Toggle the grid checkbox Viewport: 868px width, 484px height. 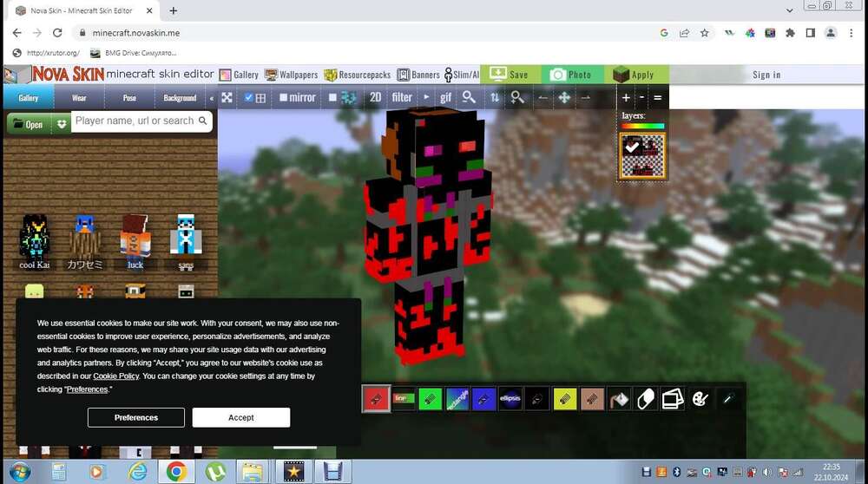pyautogui.click(x=248, y=97)
